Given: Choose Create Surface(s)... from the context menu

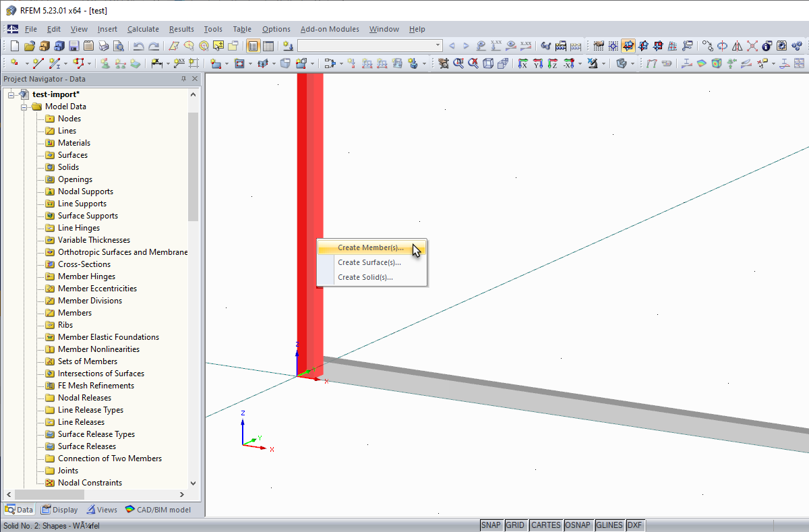Looking at the screenshot, I should point(371,262).
